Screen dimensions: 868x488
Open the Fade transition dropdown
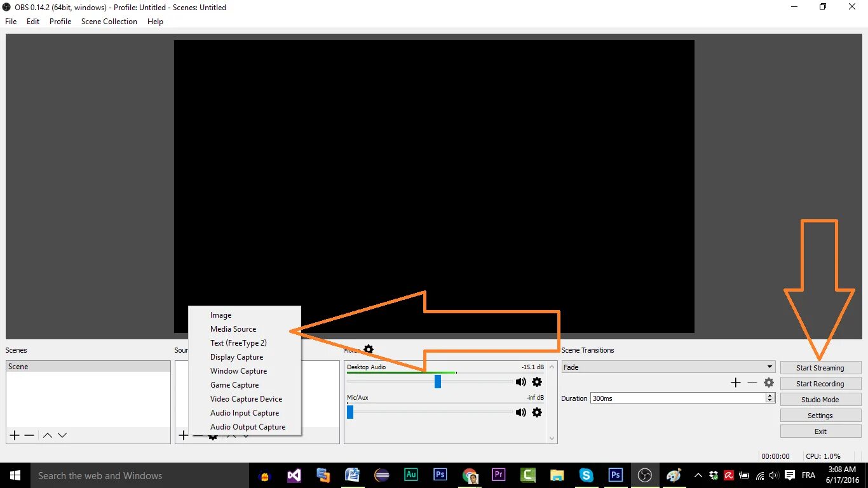tap(668, 367)
